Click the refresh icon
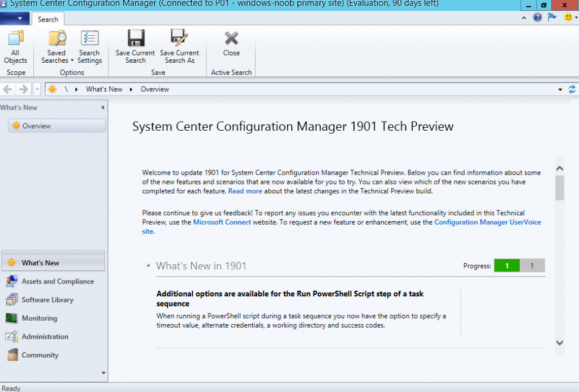The width and height of the screenshot is (579, 392). [x=572, y=89]
